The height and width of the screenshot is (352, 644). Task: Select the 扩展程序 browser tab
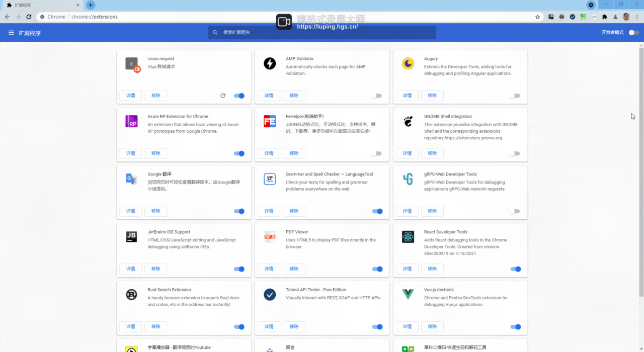click(43, 5)
